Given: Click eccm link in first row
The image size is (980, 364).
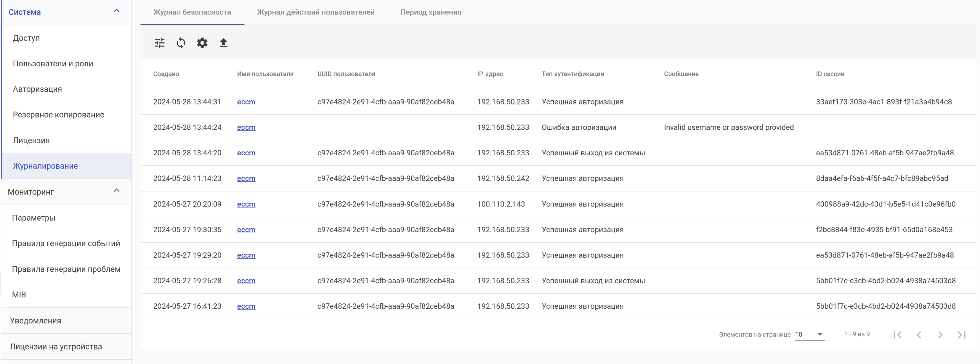Looking at the screenshot, I should coord(246,102).
